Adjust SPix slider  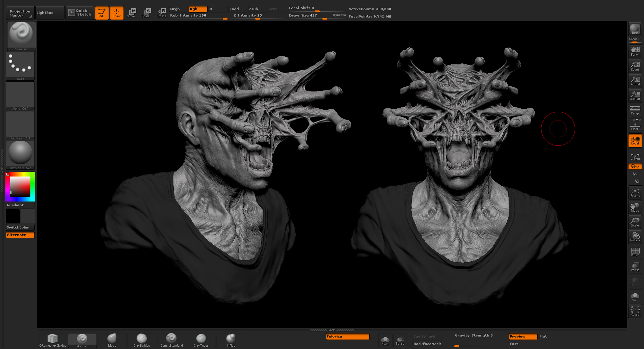coord(635,40)
